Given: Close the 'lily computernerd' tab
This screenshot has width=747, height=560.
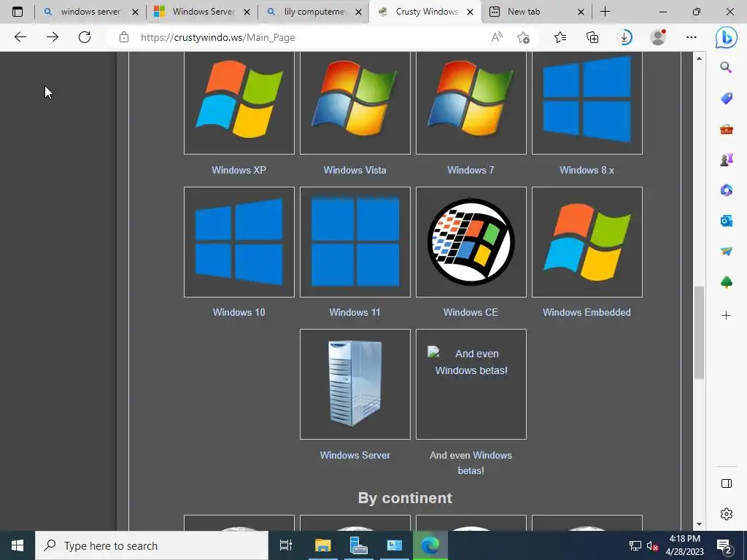Looking at the screenshot, I should point(358,12).
